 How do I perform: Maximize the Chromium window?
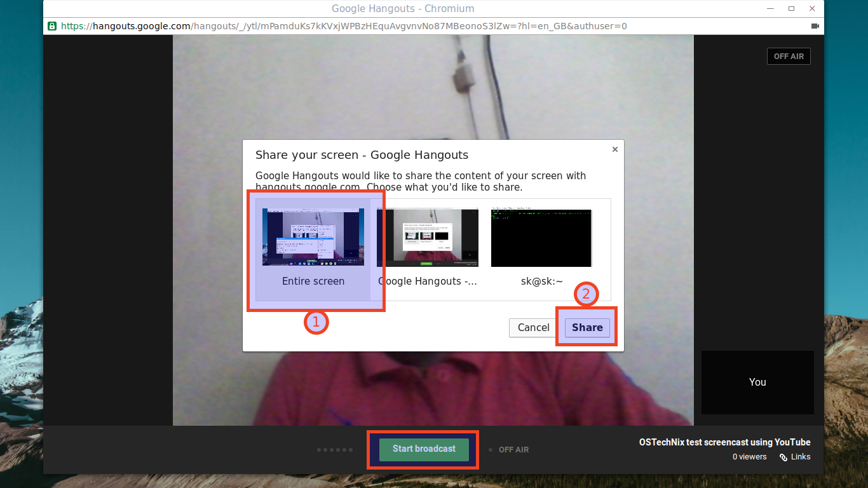(791, 8)
